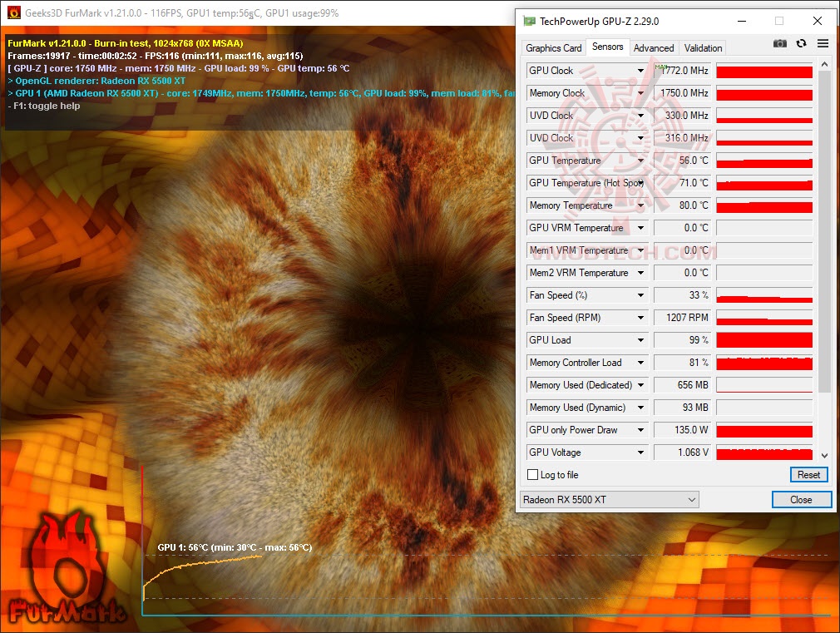Click the GPU-Z app icon in title bar
This screenshot has height=633, width=840.
(529, 22)
